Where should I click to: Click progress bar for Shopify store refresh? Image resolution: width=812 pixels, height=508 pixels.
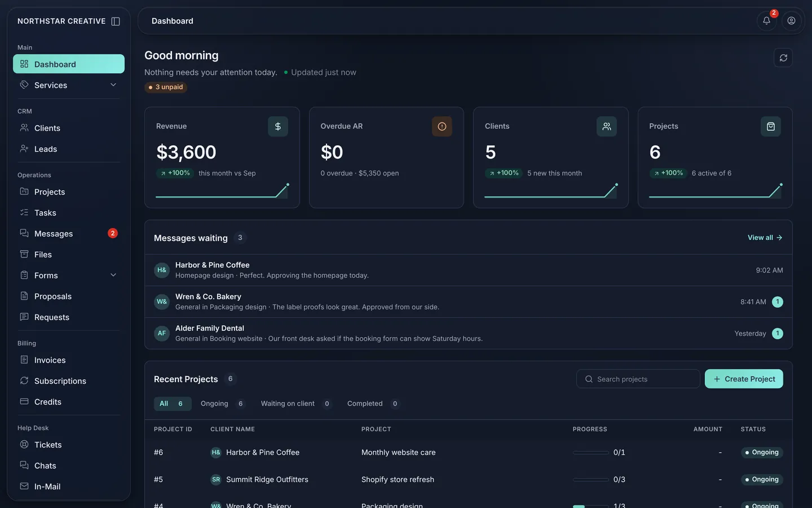tap(590, 480)
